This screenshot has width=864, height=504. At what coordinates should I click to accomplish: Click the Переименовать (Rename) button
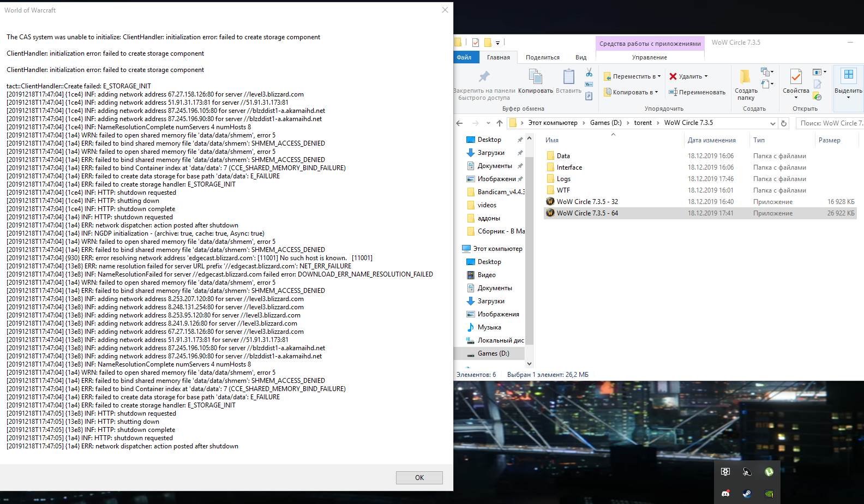point(697,92)
